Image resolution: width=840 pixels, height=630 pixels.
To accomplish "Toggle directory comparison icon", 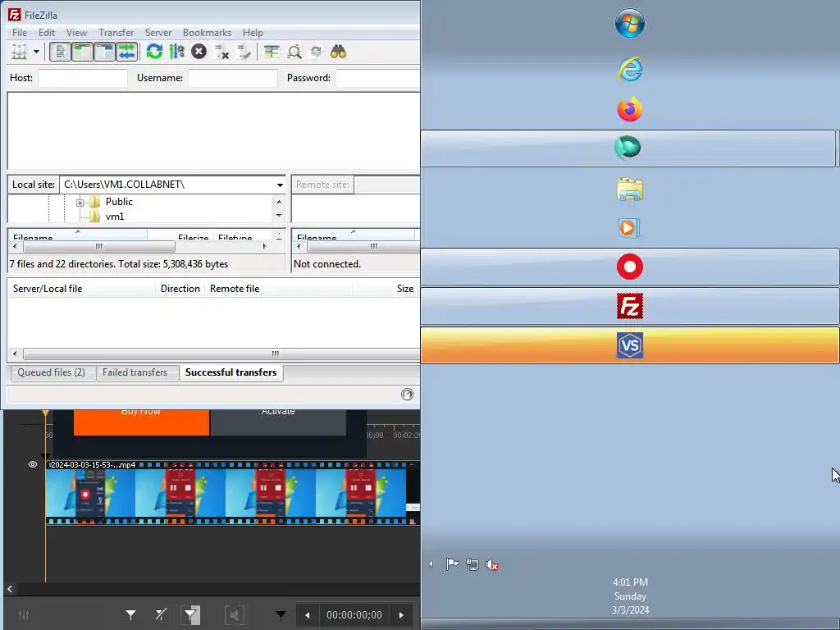I will 294,52.
